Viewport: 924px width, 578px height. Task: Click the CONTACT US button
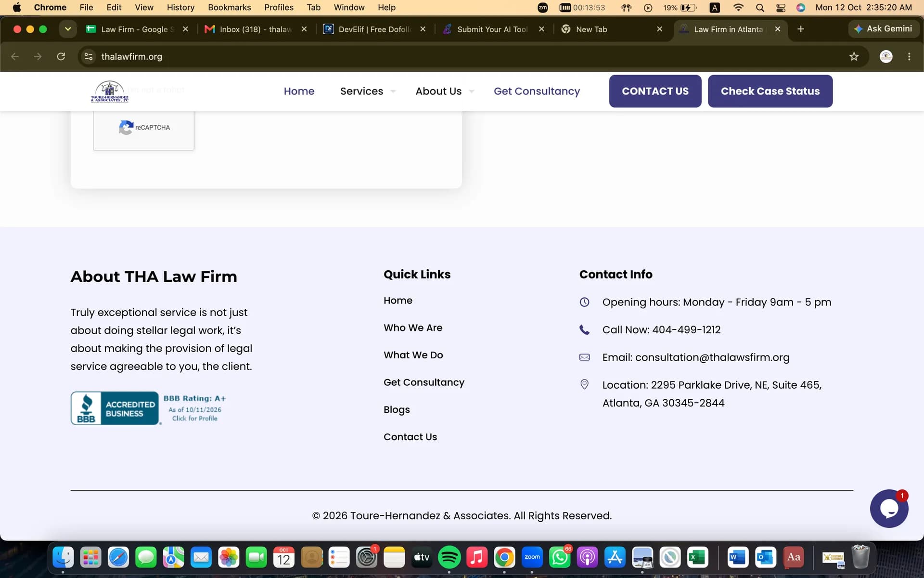655,91
